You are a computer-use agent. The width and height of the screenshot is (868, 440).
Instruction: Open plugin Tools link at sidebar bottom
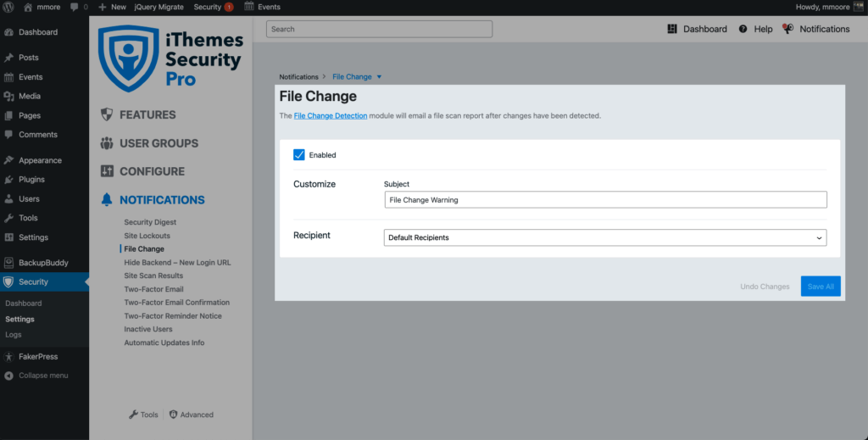tap(143, 415)
